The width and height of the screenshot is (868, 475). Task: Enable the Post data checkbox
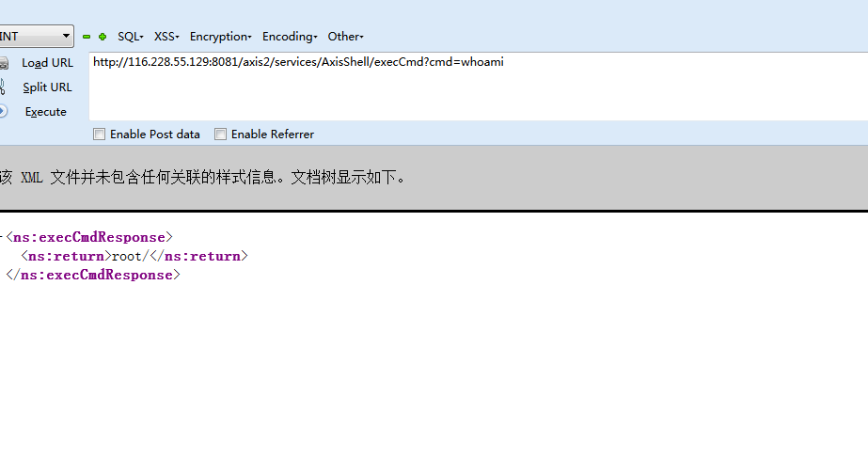click(x=99, y=134)
